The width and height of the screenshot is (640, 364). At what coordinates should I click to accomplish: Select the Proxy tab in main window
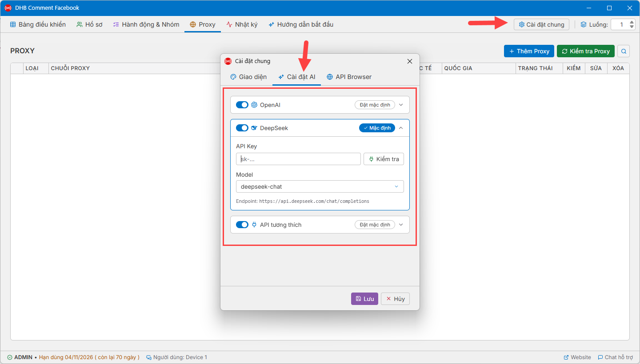click(x=203, y=24)
